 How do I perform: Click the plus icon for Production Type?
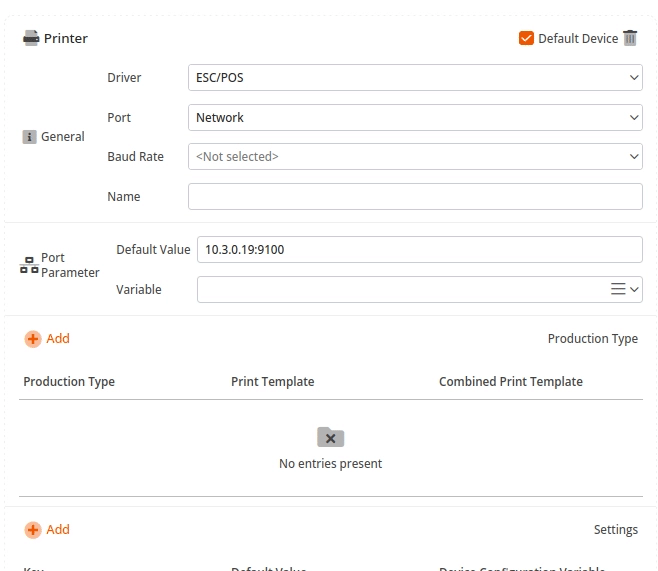coord(33,339)
